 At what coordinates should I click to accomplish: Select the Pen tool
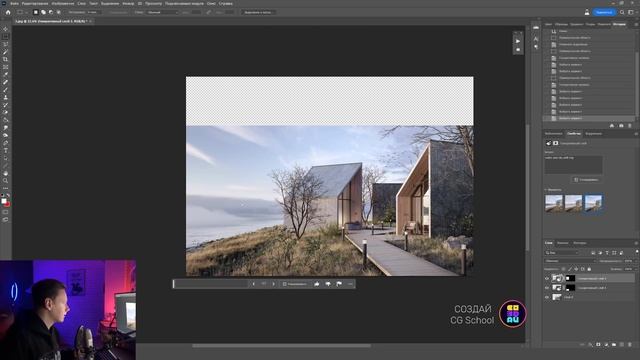pos(5,143)
